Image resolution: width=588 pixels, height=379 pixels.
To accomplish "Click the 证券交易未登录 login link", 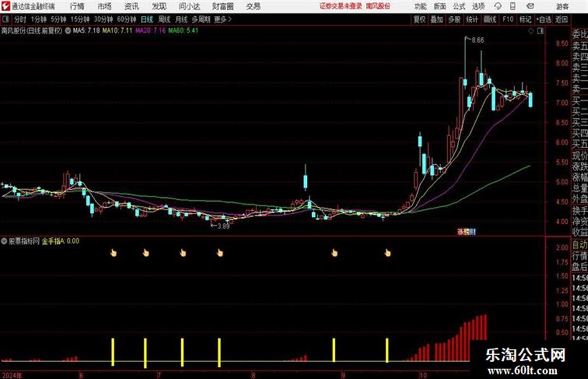I will coord(341,6).
